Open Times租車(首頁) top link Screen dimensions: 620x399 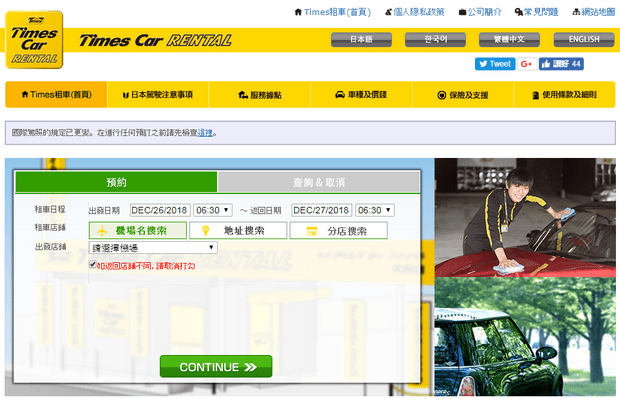tap(333, 12)
